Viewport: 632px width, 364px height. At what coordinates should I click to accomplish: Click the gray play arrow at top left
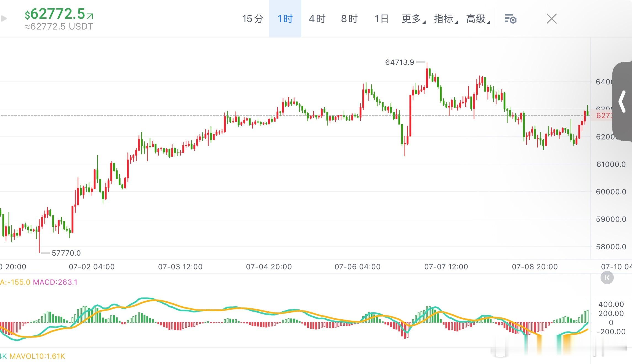pyautogui.click(x=4, y=19)
